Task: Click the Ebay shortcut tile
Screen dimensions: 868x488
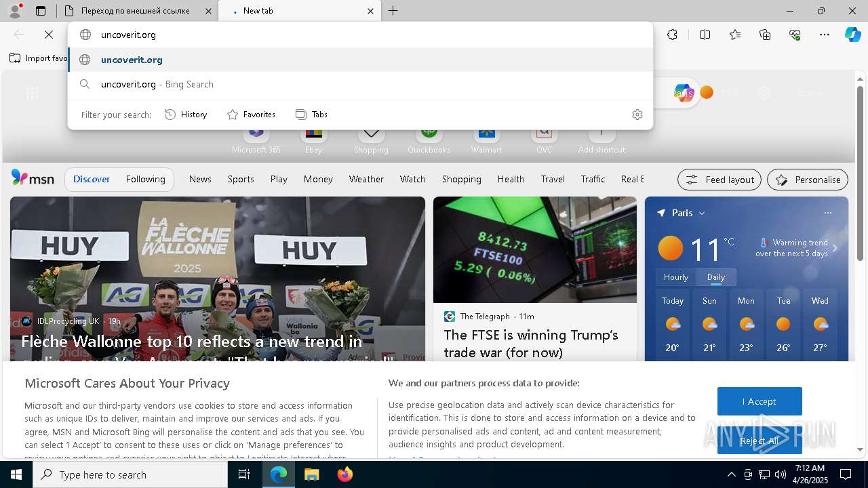Action: tap(313, 141)
